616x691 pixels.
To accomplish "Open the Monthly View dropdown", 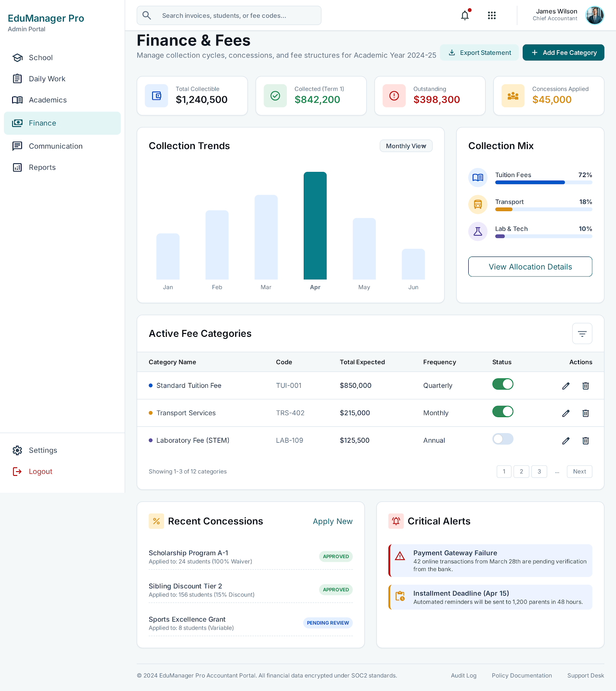I will point(406,146).
